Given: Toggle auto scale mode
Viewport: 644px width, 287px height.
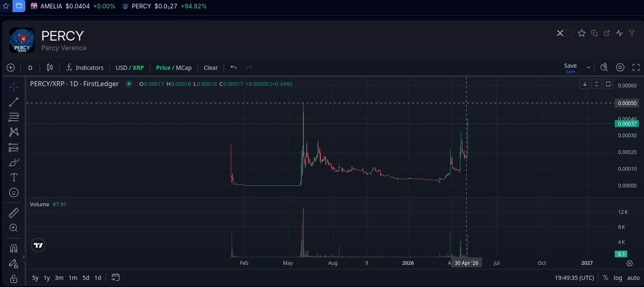Looking at the screenshot, I should (633, 278).
